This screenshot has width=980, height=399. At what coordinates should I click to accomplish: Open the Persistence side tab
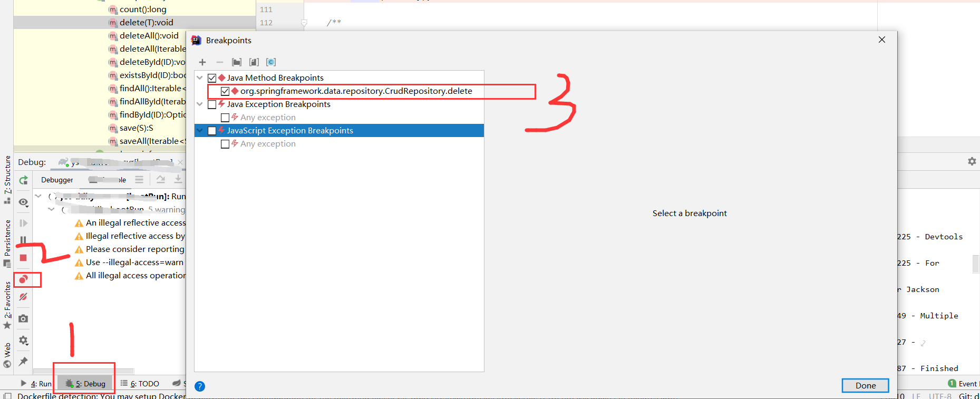(7, 243)
